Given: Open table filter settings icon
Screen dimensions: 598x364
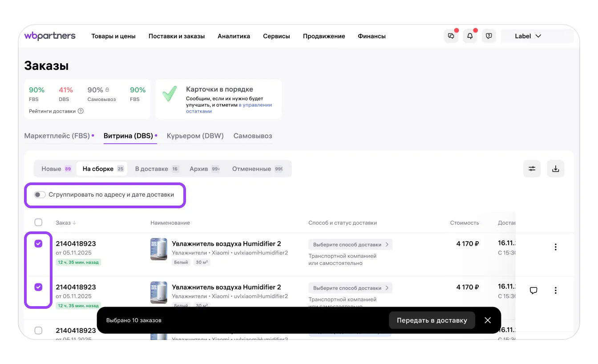Looking at the screenshot, I should pos(532,169).
